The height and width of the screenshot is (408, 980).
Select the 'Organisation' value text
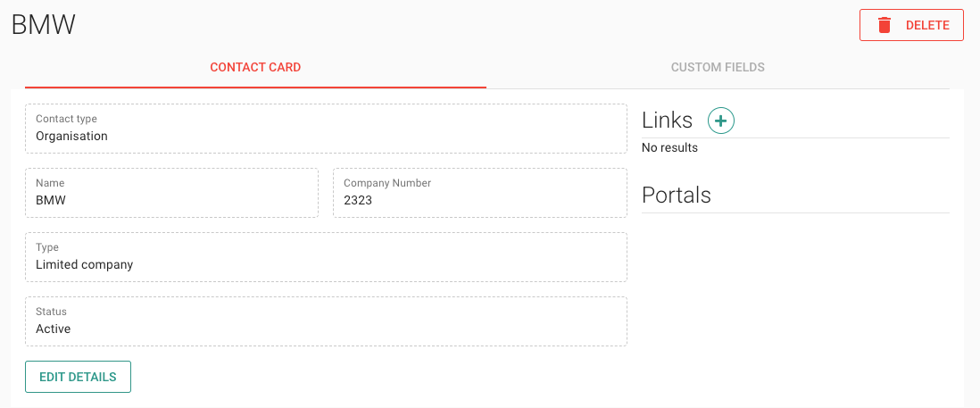71,137
